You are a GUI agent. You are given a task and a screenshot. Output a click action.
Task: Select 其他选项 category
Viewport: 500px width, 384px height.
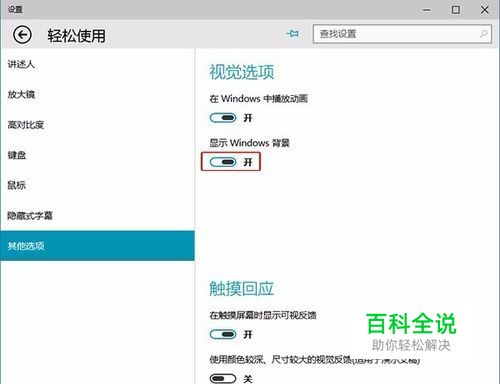97,246
